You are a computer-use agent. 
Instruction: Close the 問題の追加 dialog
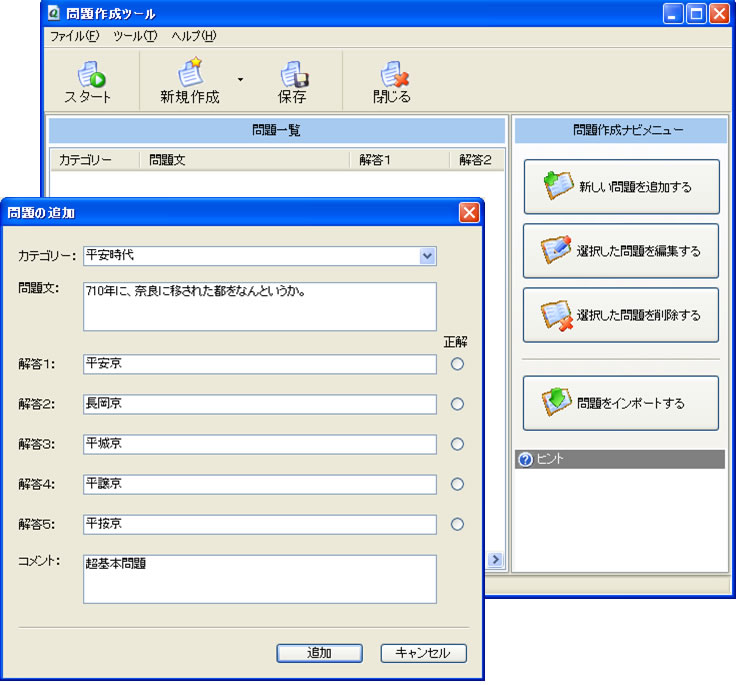click(x=469, y=213)
